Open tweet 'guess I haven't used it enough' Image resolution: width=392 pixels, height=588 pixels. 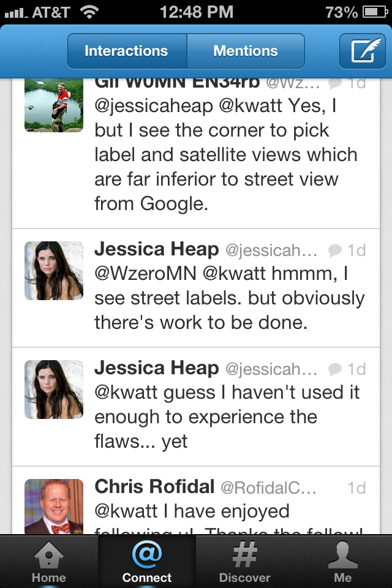(x=196, y=407)
